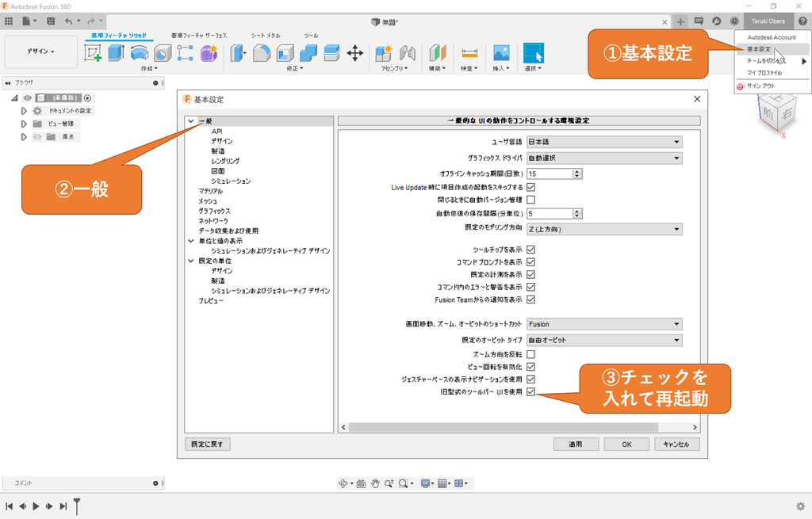Select the Insert image tool
Screen dimensions: 812x519
(501, 53)
